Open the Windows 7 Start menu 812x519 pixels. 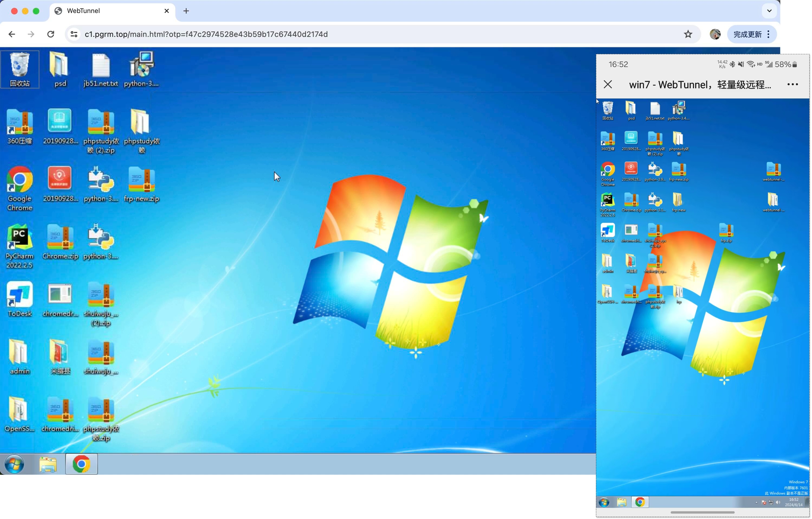(x=14, y=464)
